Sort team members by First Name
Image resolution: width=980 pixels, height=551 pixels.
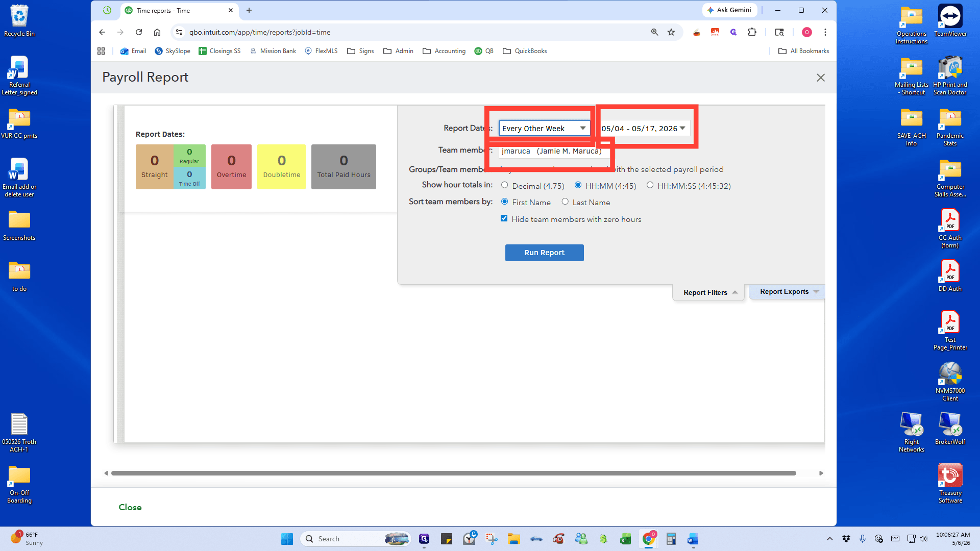click(504, 202)
